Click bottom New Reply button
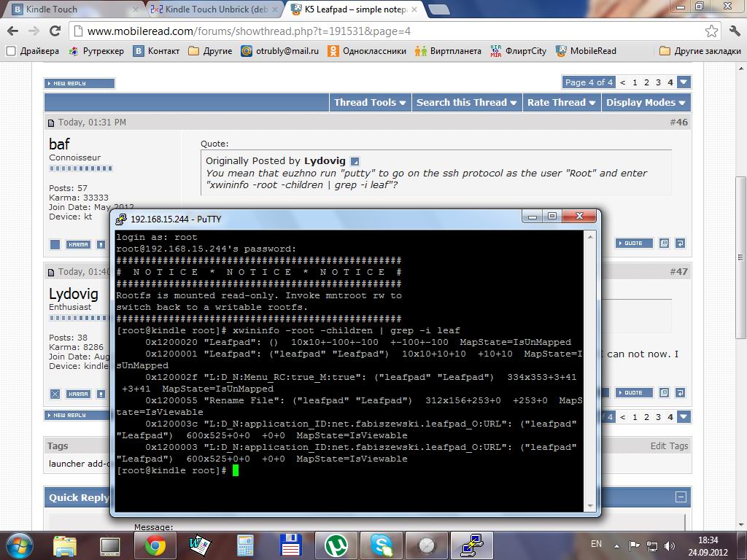This screenshot has height=560, width=747. pyautogui.click(x=77, y=415)
